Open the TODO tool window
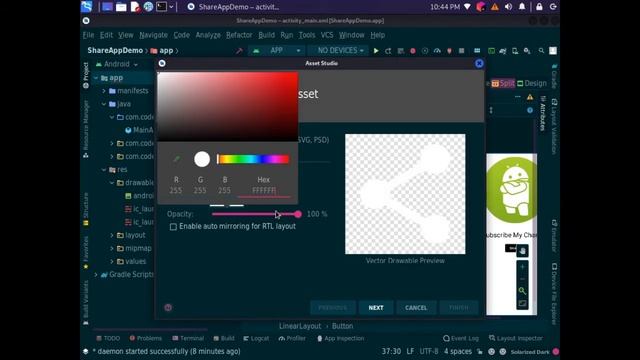This screenshot has height=360, width=640. [x=108, y=338]
